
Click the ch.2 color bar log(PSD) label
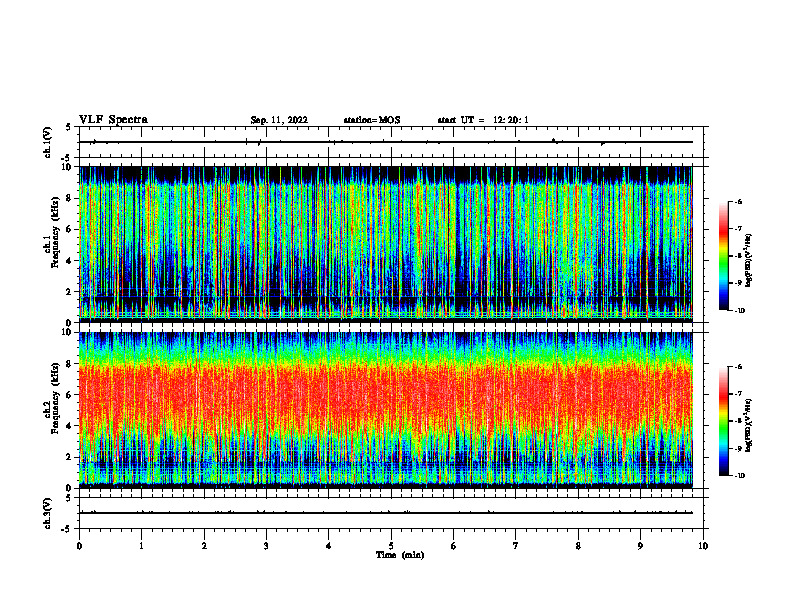point(749,426)
